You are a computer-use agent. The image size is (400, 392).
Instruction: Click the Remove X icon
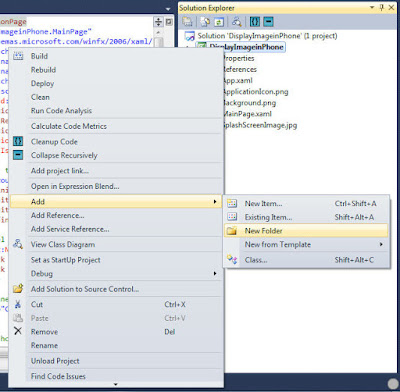18,331
